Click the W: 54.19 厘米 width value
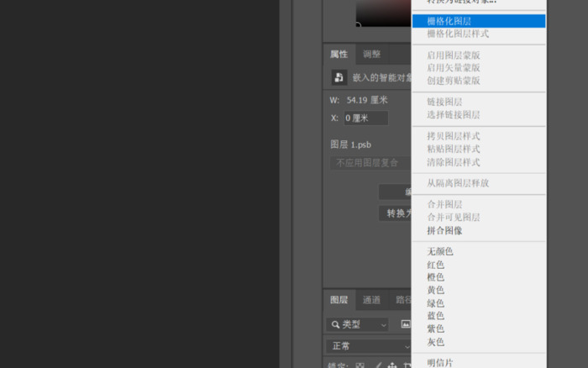This screenshot has height=368, width=588. (x=367, y=100)
